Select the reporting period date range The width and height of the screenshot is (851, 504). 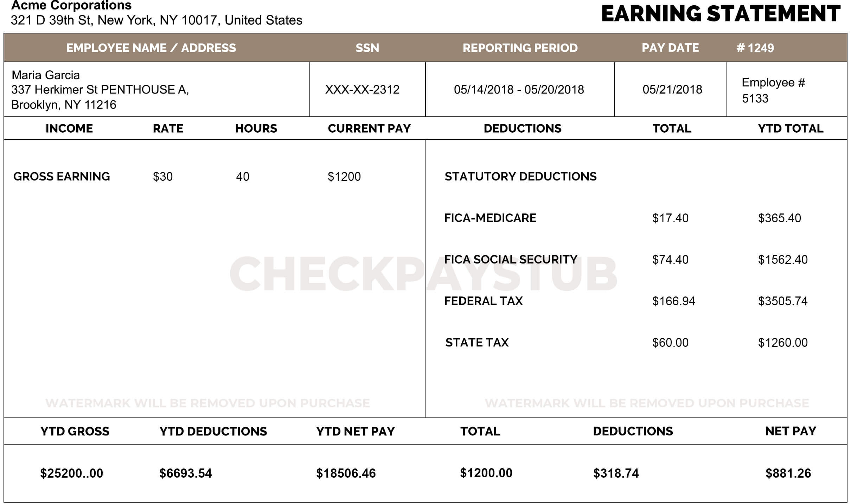pyautogui.click(x=519, y=90)
